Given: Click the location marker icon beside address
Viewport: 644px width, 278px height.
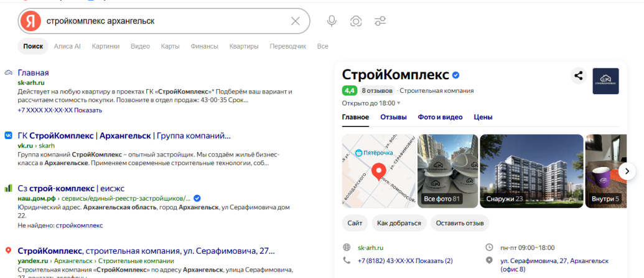Looking at the screenshot, I should click(489, 261).
